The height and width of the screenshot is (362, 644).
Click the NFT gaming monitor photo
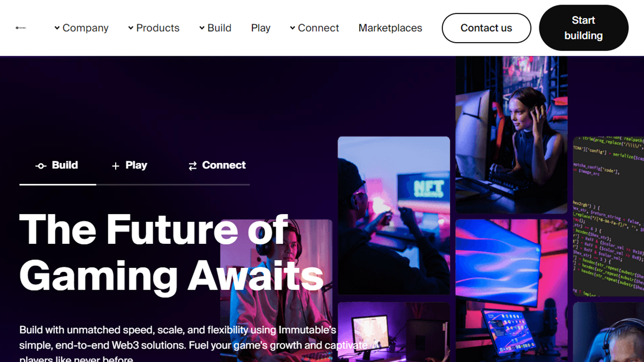click(394, 215)
